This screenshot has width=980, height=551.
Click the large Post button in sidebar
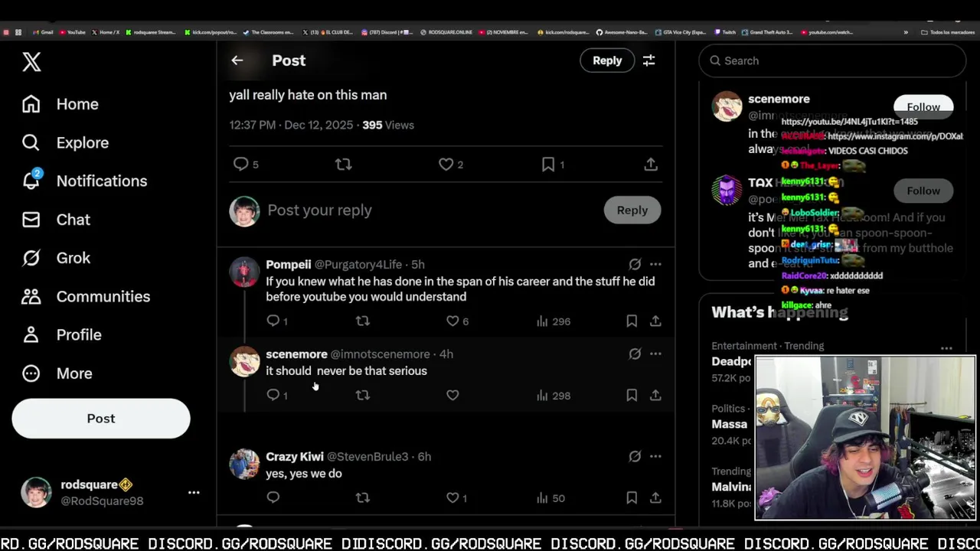tap(101, 419)
